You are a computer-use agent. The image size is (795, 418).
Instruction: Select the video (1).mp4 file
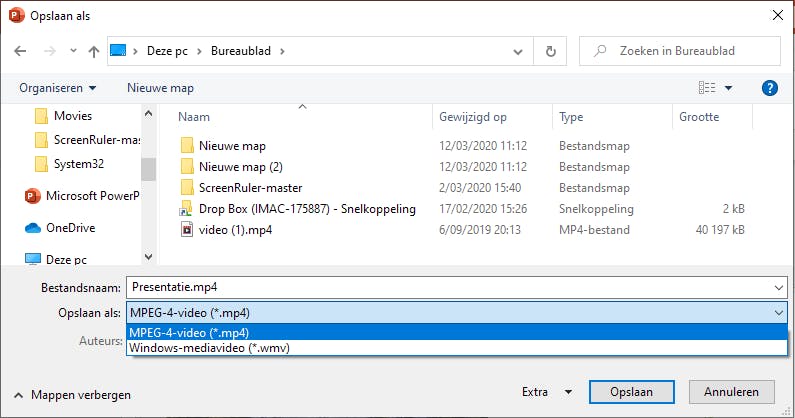pos(235,229)
